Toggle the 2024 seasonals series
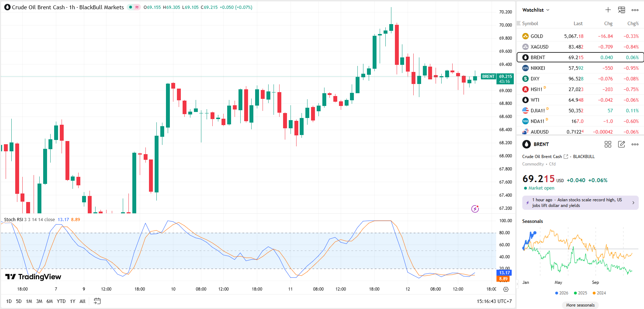Screen dimensions: 644x309 pyautogui.click(x=599, y=293)
